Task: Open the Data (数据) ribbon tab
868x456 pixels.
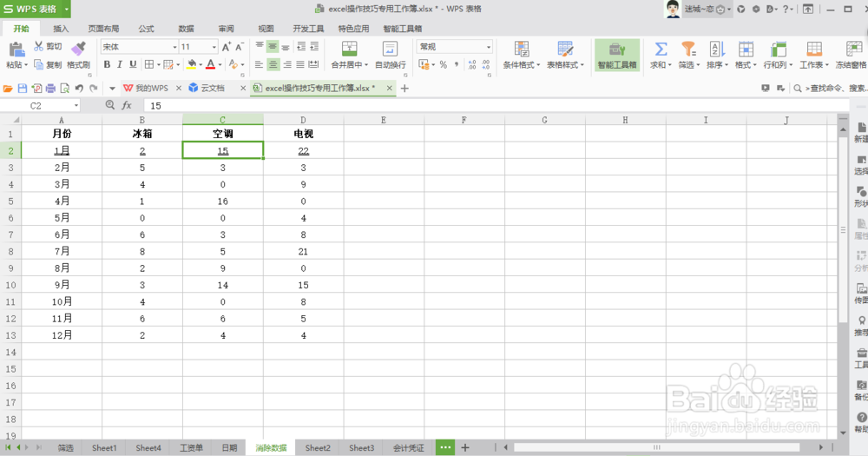Action: coord(186,29)
